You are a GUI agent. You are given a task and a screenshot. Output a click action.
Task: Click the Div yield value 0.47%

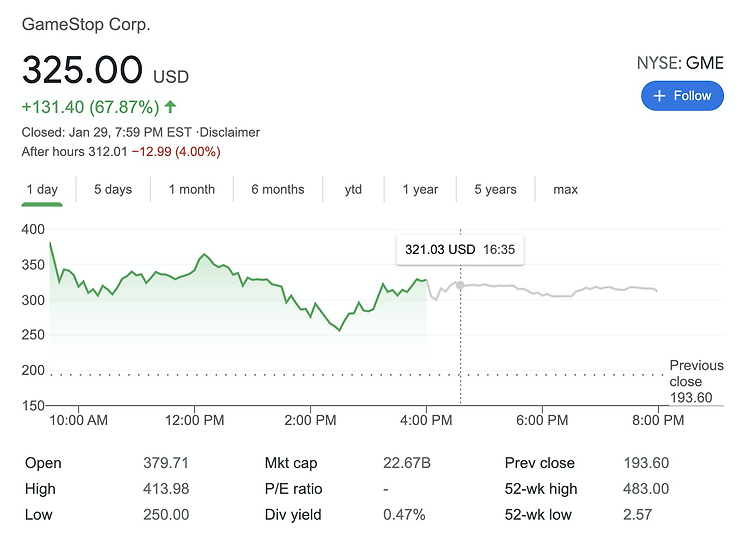(404, 515)
